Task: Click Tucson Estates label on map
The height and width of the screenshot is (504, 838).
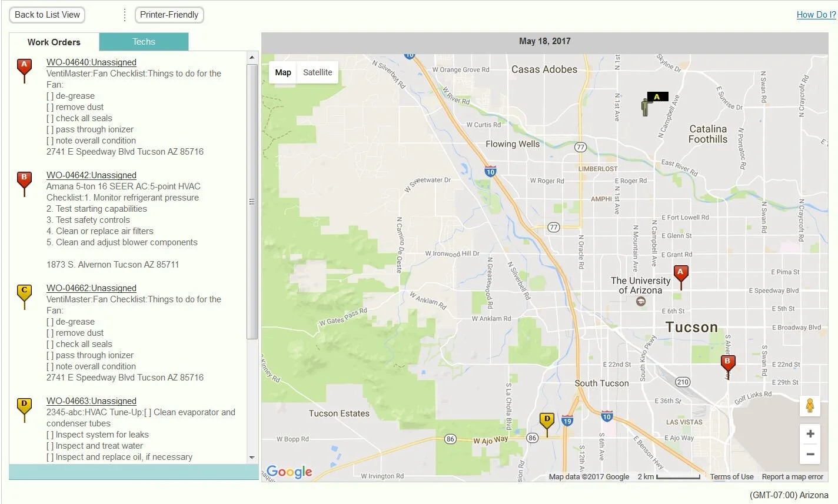Action: click(x=339, y=413)
